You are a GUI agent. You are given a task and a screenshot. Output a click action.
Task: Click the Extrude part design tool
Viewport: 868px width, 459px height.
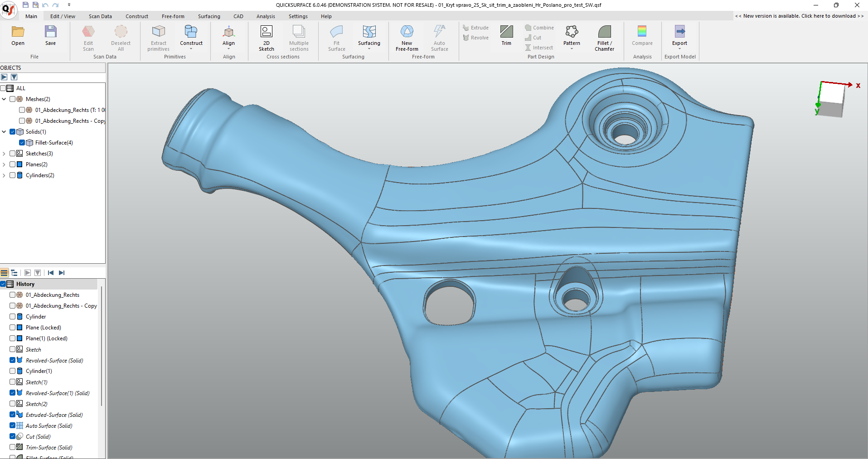point(475,28)
